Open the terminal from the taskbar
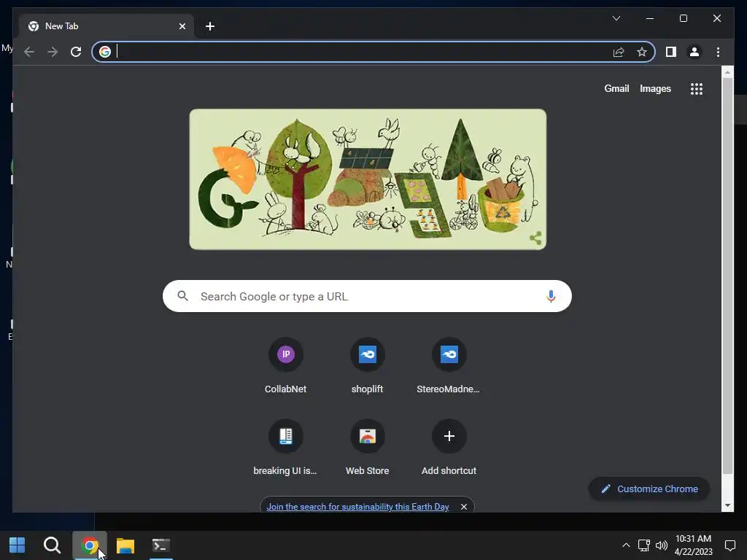Image resolution: width=747 pixels, height=560 pixels. [x=161, y=545]
